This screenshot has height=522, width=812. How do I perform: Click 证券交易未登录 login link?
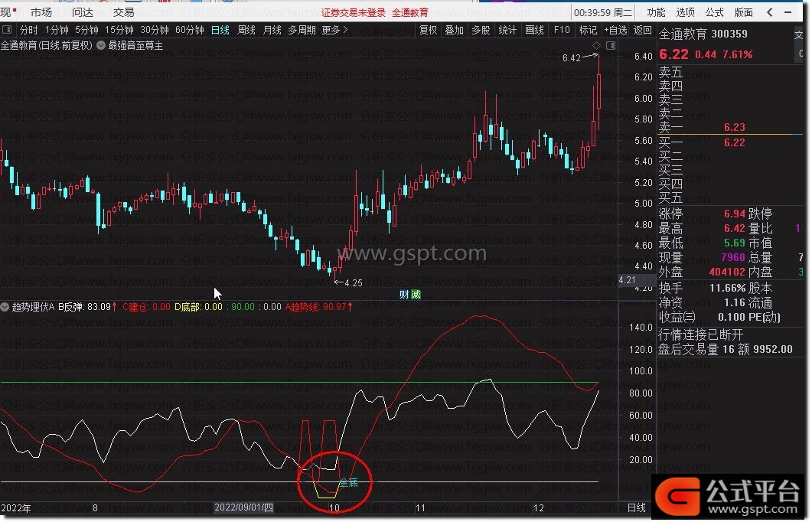click(x=354, y=12)
